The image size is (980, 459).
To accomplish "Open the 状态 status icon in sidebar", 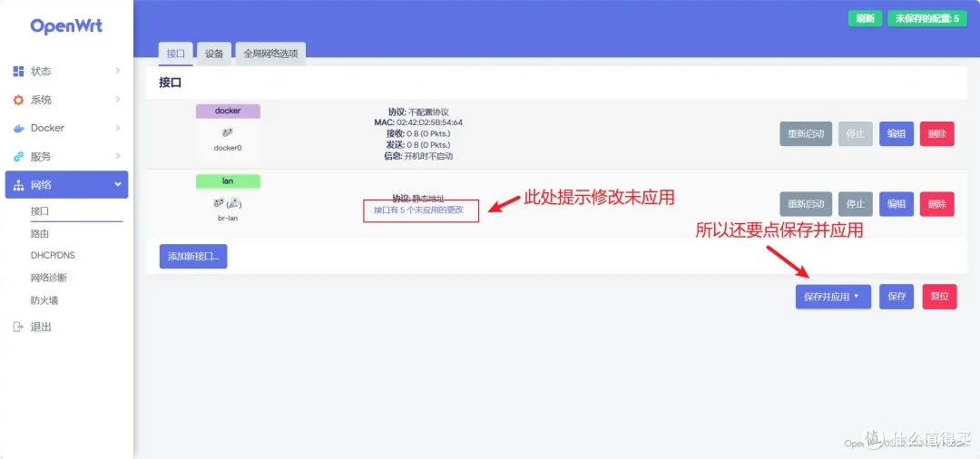I will (19, 71).
